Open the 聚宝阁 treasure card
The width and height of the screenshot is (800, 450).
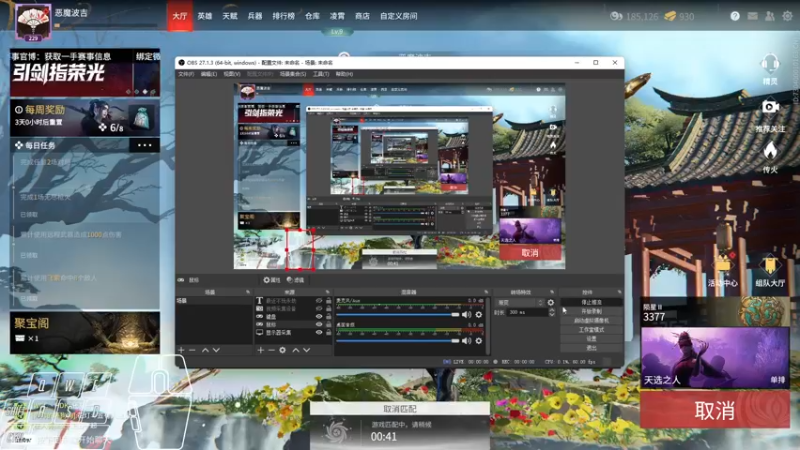85,333
